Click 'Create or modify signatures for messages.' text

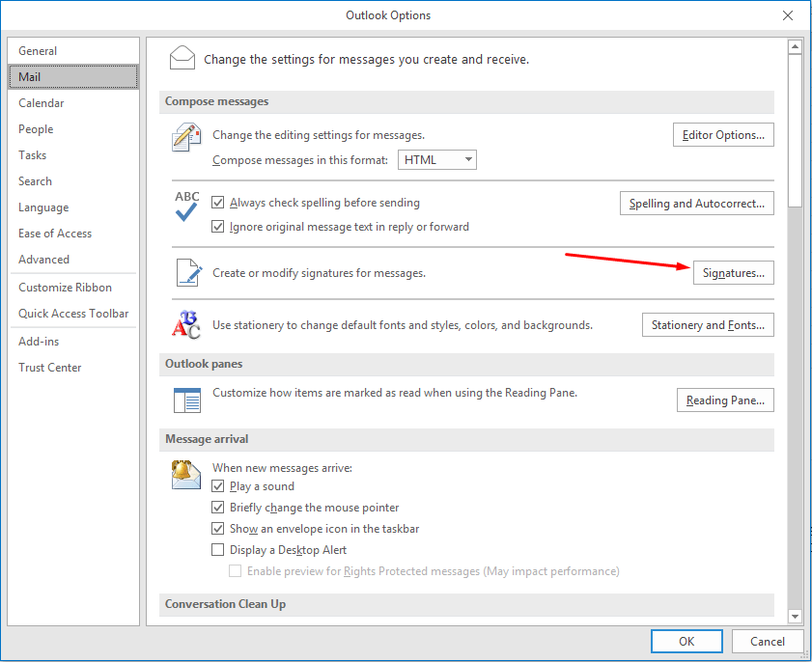tap(319, 273)
